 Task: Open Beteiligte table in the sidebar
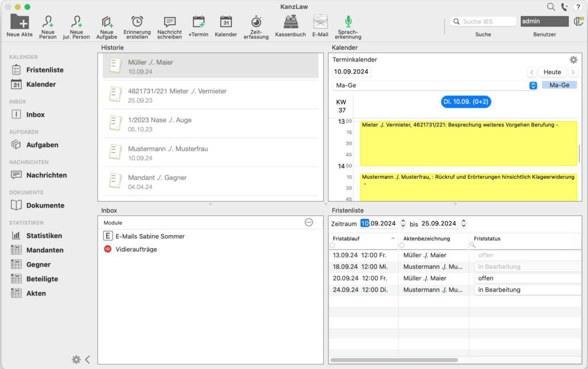point(35,279)
